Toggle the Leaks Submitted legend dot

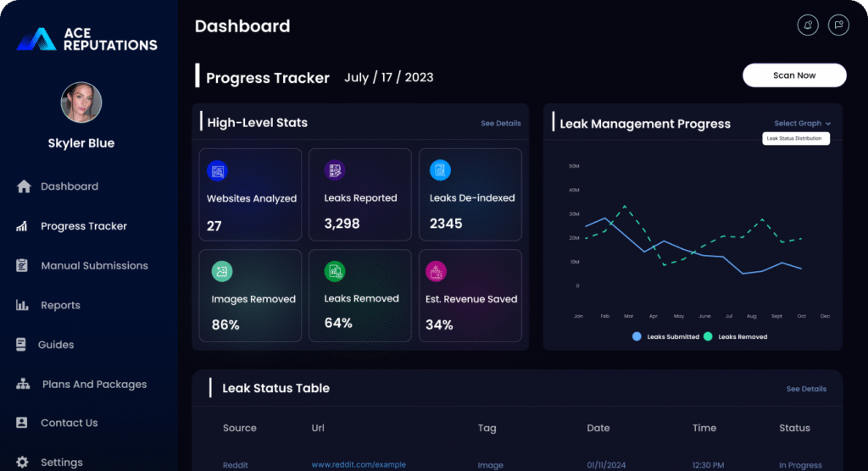pos(637,336)
